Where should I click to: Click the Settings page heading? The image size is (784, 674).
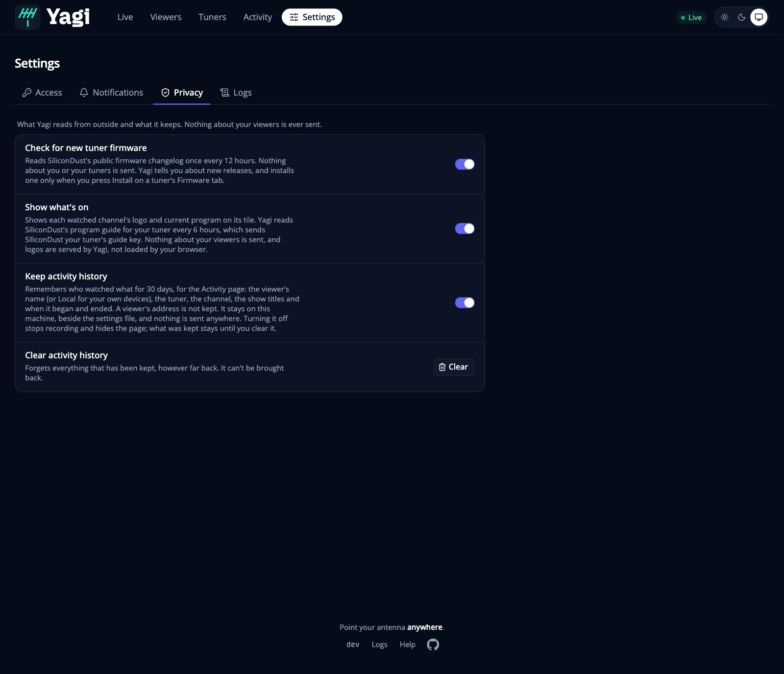37,63
